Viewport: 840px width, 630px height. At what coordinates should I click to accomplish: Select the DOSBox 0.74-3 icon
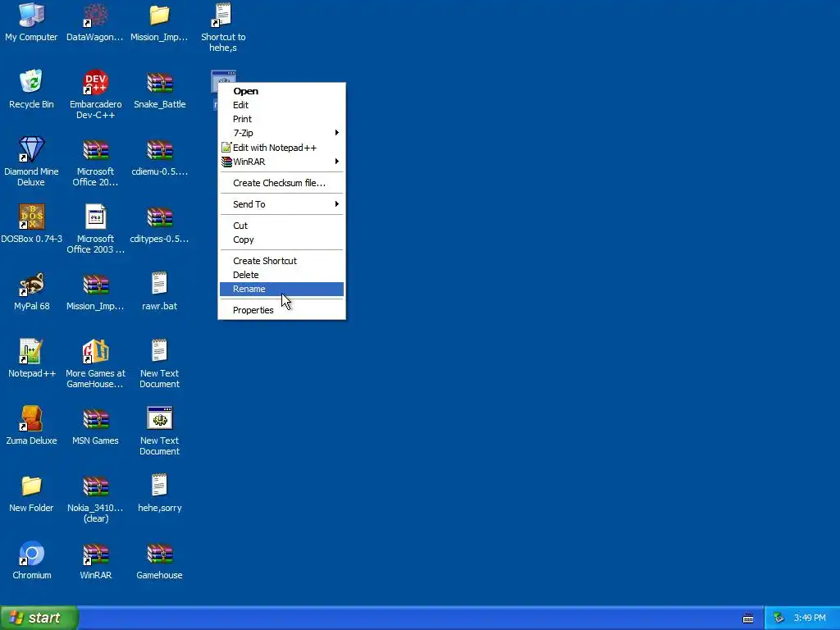(32, 217)
